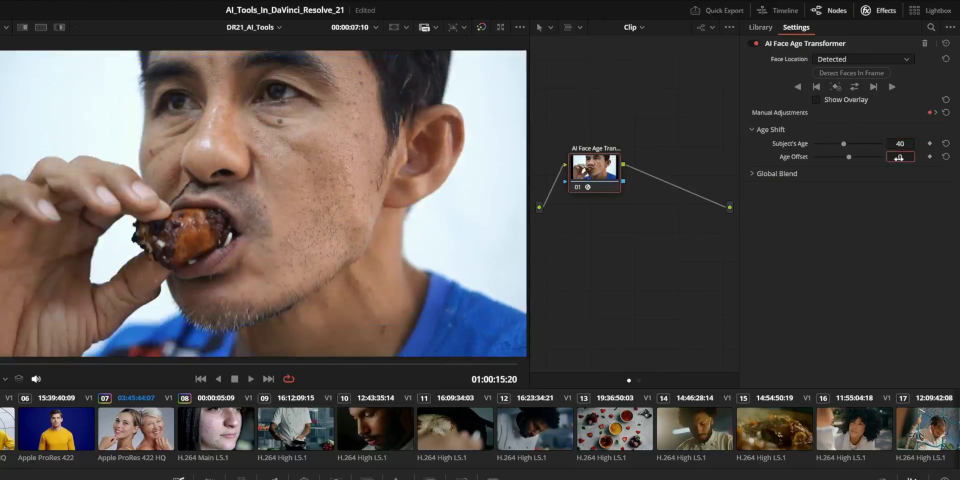960x480 pixels.
Task: Stop playback in the viewer
Action: pos(234,379)
